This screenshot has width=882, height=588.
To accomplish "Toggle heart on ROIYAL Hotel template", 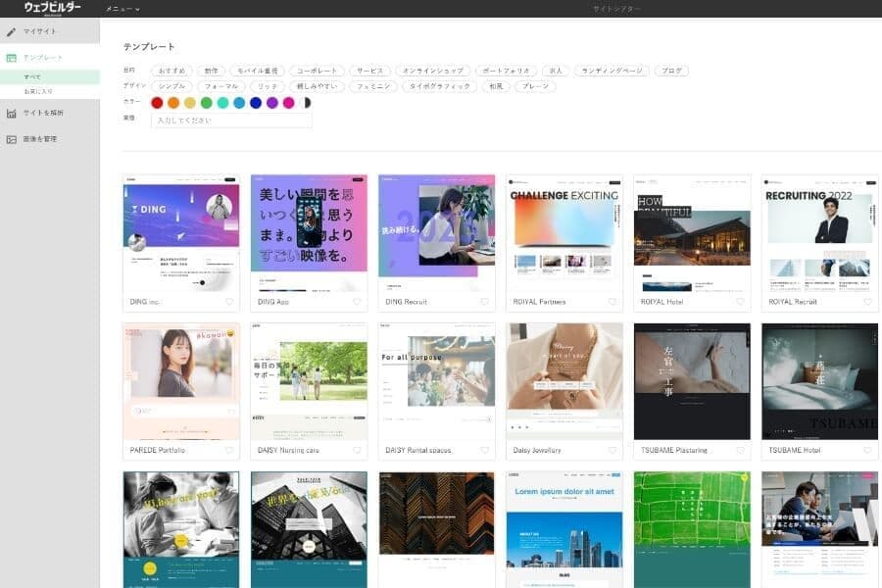I will [x=740, y=302].
